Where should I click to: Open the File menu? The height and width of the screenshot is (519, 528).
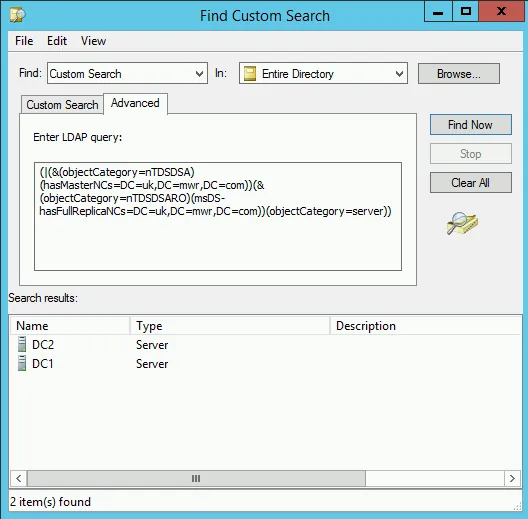24,41
